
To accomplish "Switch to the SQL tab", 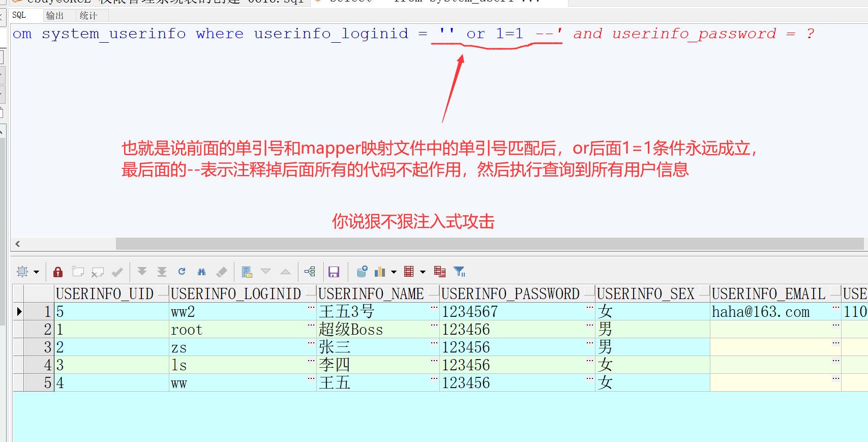I will 19,15.
